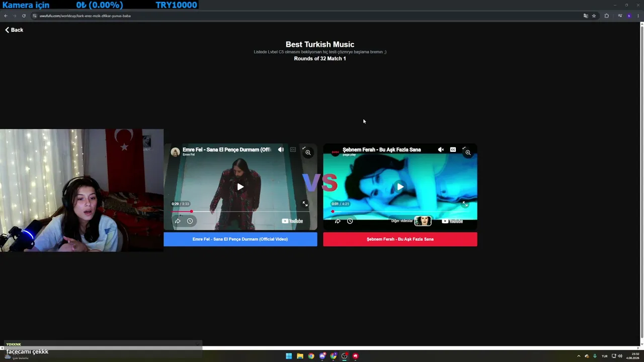Switch to OBS Studio in taskbar
This screenshot has height=362, width=644.
(345, 356)
